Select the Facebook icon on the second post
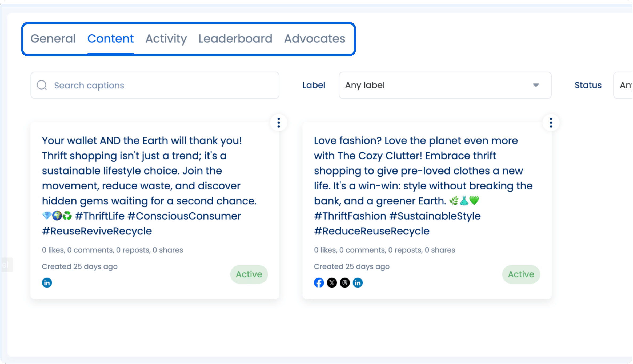Screen dimensions: 633x364 tap(319, 282)
